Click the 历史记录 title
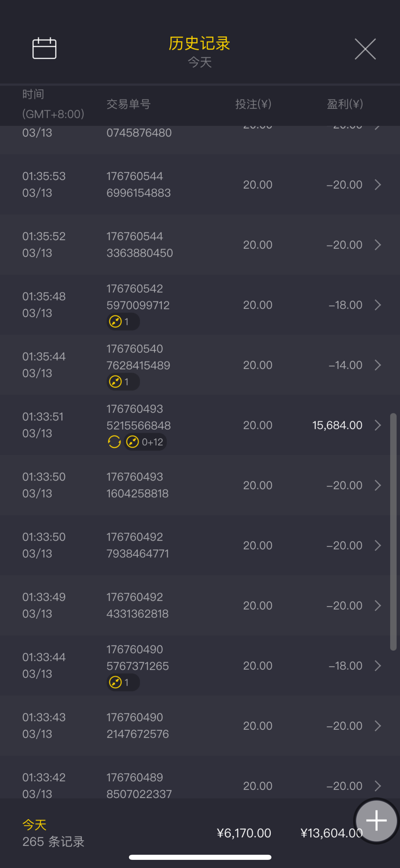This screenshot has width=400, height=868. pos(199,43)
